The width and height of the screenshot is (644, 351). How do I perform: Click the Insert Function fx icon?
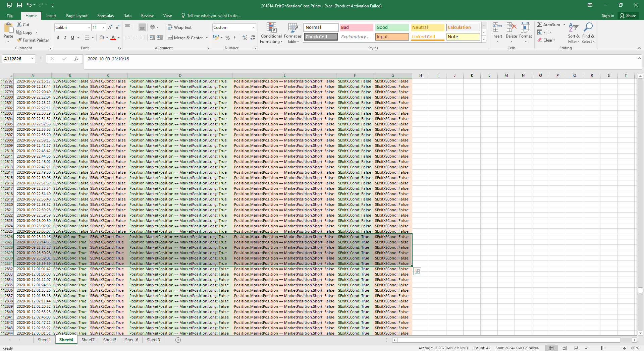click(x=76, y=59)
